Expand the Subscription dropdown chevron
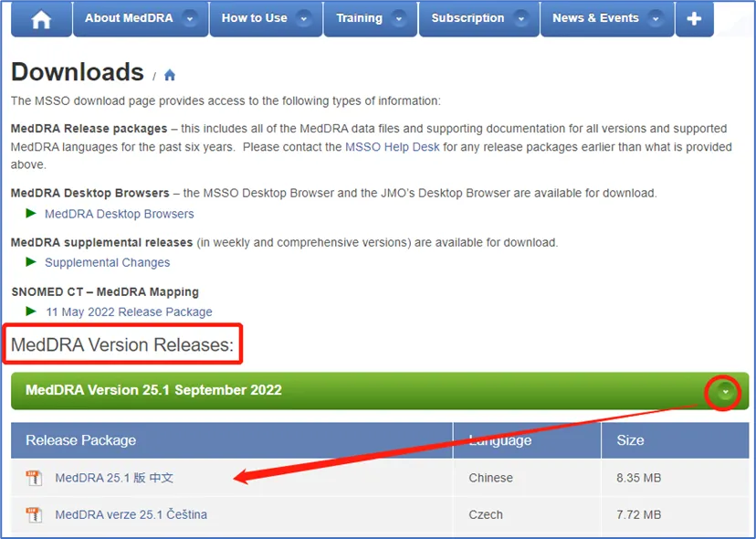This screenshot has height=539, width=756. click(520, 19)
